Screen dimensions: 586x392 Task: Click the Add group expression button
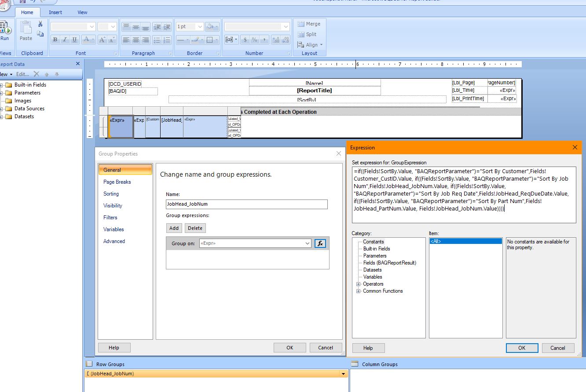click(x=174, y=228)
